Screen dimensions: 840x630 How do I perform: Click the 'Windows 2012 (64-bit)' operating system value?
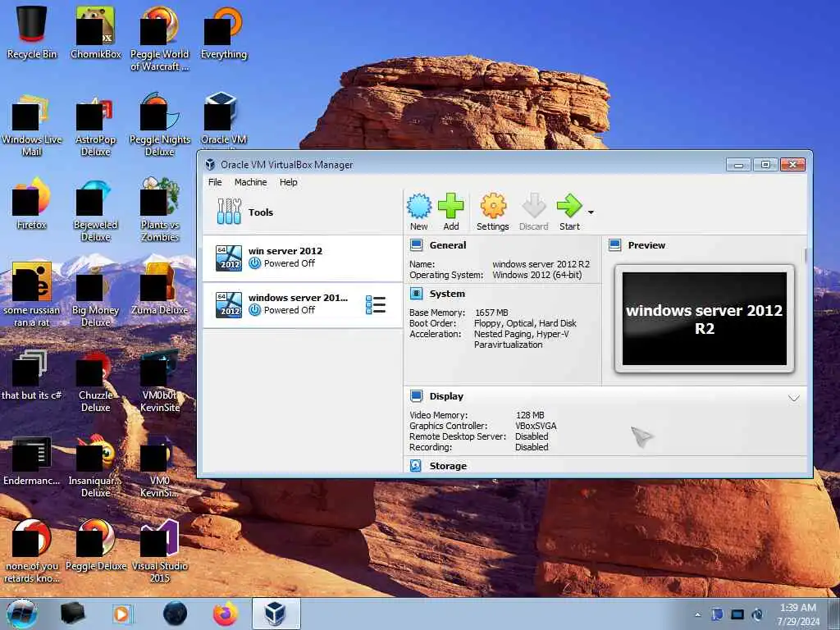(536, 275)
